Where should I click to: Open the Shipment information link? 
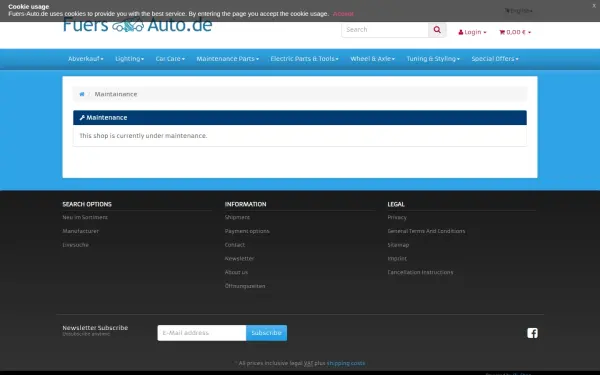tap(237, 217)
